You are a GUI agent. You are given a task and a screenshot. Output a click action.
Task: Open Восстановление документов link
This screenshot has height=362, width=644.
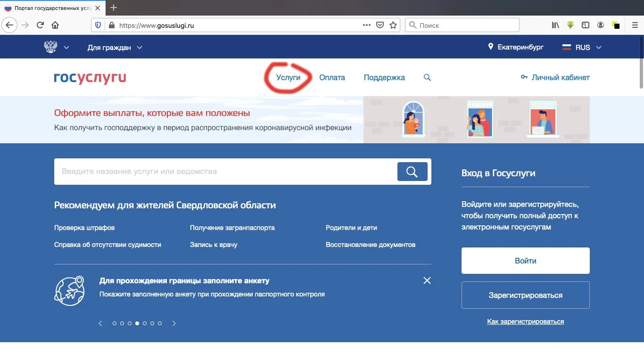click(371, 245)
